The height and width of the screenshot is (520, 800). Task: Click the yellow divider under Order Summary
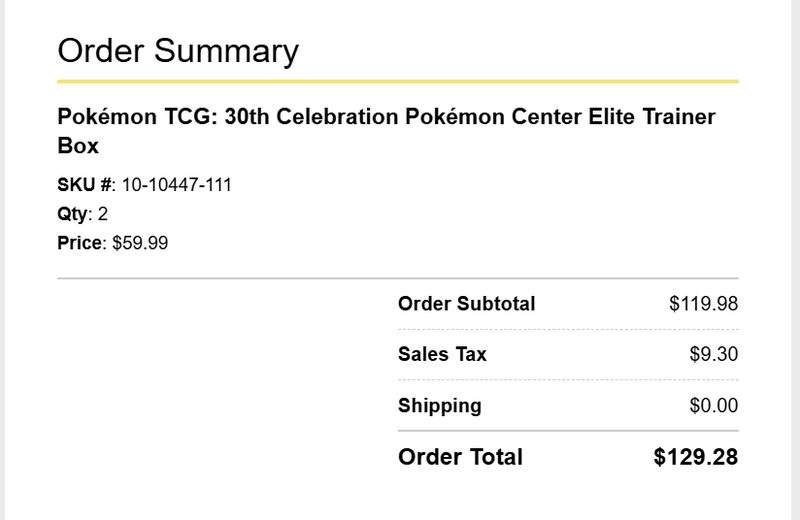click(398, 81)
